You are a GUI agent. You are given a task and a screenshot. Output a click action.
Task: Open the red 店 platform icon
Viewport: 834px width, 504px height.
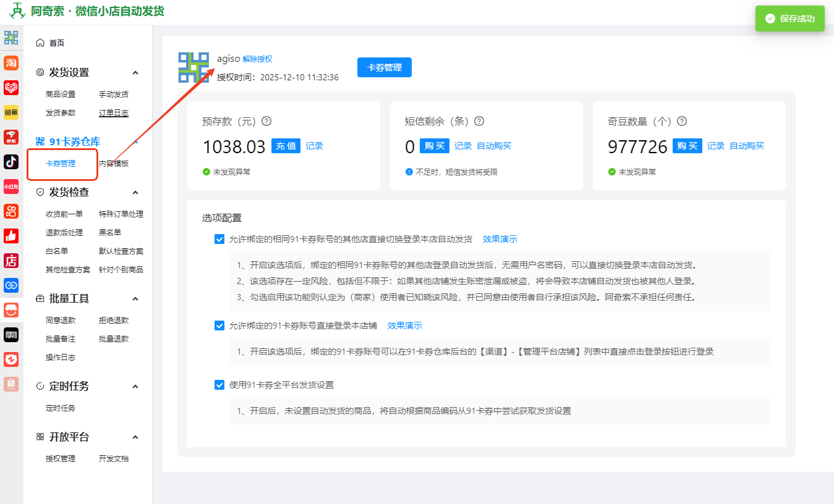(x=11, y=261)
